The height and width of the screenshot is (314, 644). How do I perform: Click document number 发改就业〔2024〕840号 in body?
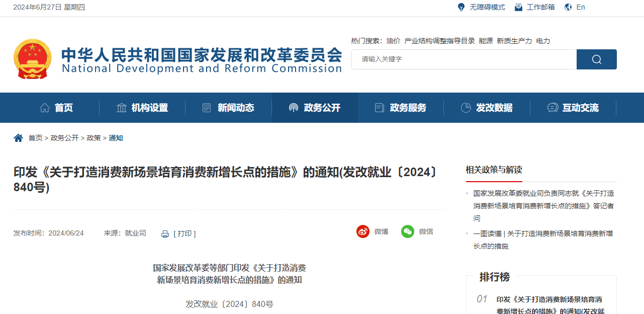click(x=229, y=304)
